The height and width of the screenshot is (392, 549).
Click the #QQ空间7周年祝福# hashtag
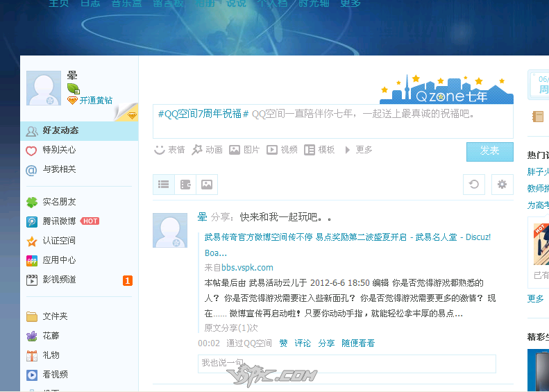pos(203,114)
